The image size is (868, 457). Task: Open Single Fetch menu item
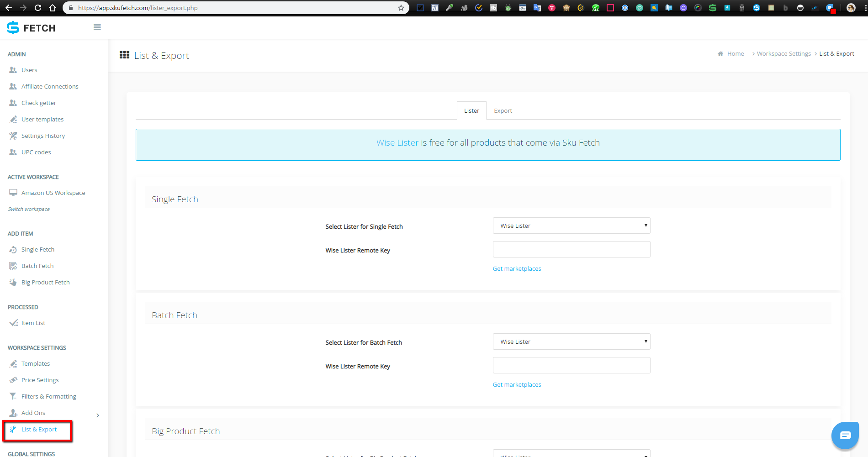tap(38, 249)
